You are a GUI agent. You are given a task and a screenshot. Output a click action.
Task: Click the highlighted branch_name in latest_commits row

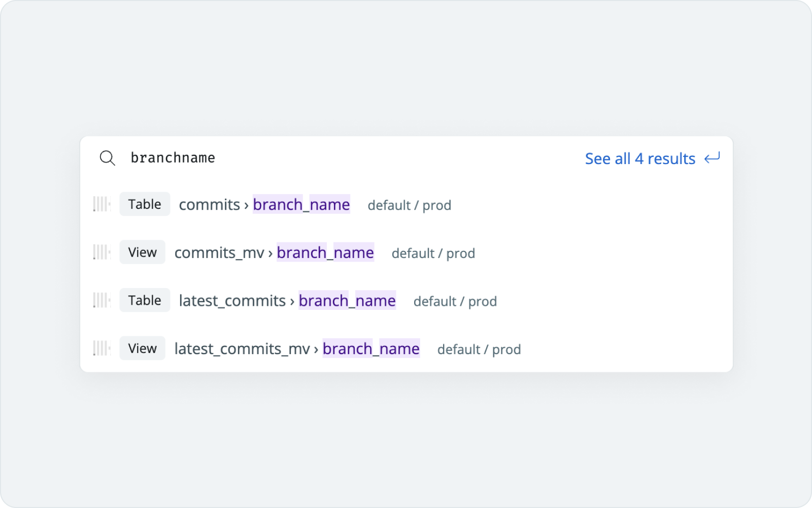[347, 301]
